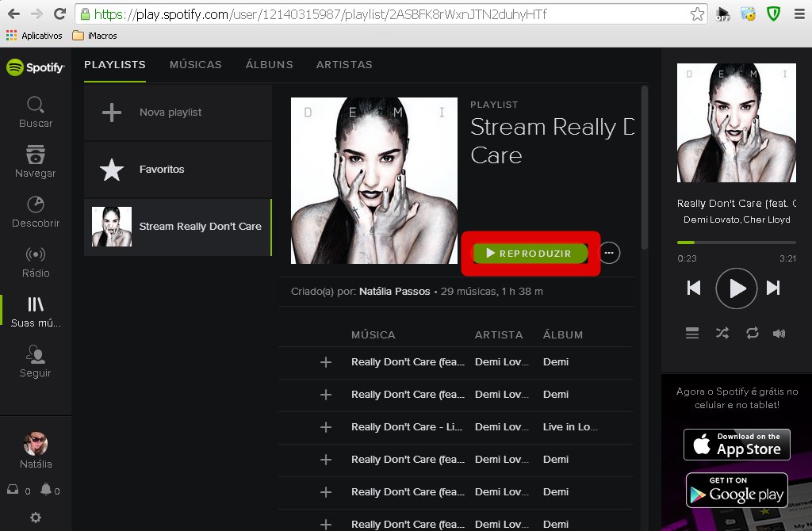The height and width of the screenshot is (531, 812).
Task: Add first Really Don't Care track with plus
Action: (x=325, y=362)
